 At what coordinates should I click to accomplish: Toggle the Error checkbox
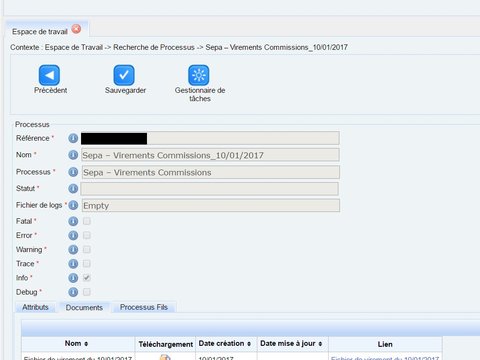[87, 235]
